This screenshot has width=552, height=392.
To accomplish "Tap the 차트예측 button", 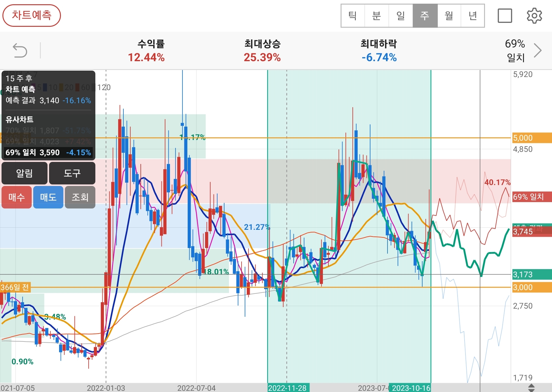I will [32, 16].
